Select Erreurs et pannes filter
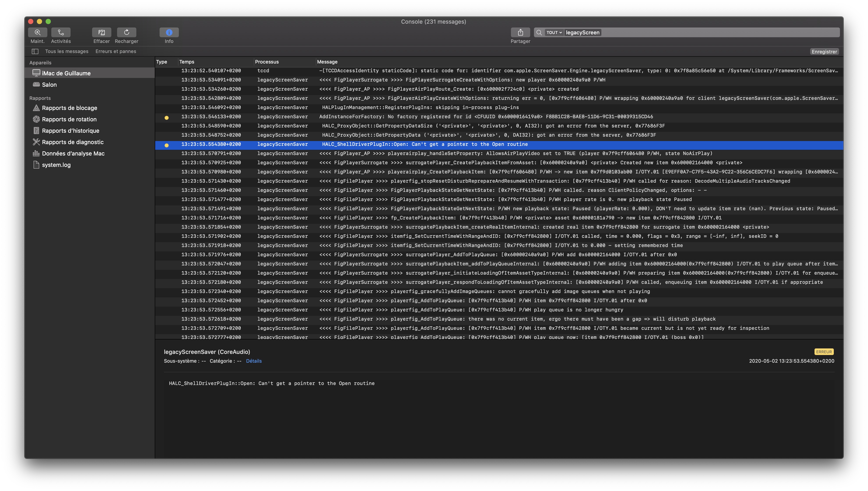This screenshot has width=868, height=491. point(116,51)
